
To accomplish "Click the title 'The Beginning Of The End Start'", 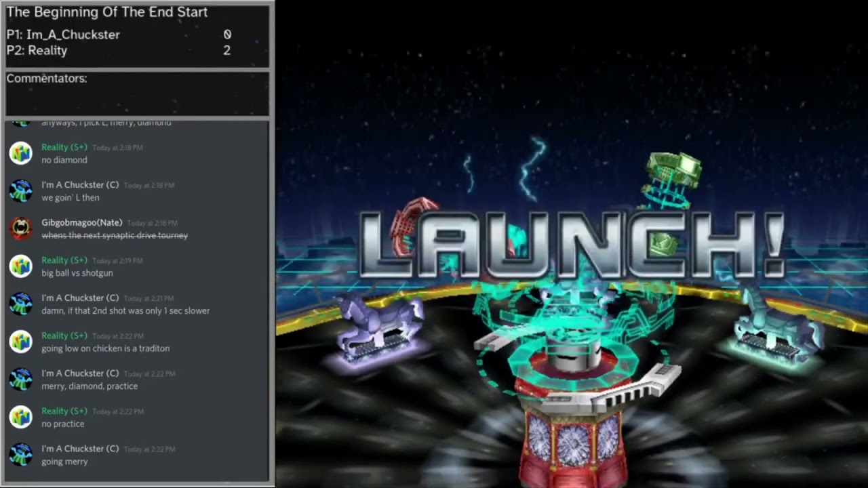I will (107, 12).
